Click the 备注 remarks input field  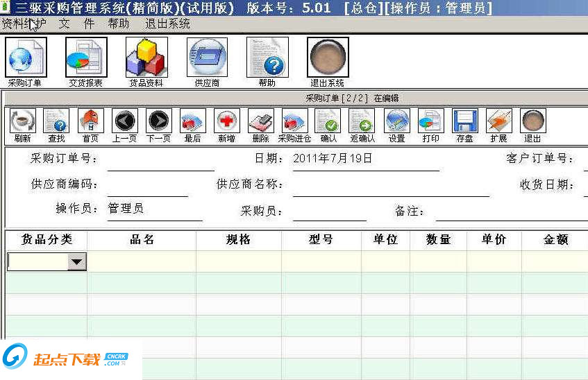click(512, 211)
